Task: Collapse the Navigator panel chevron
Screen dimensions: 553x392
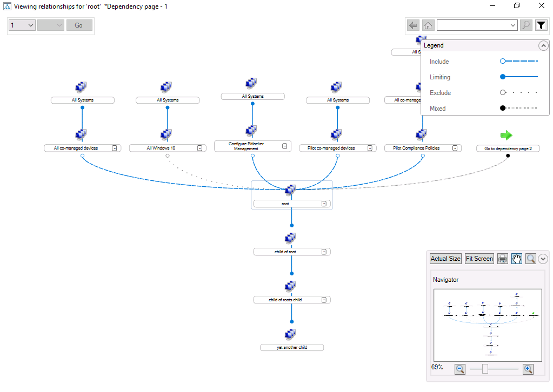Action: coord(543,259)
